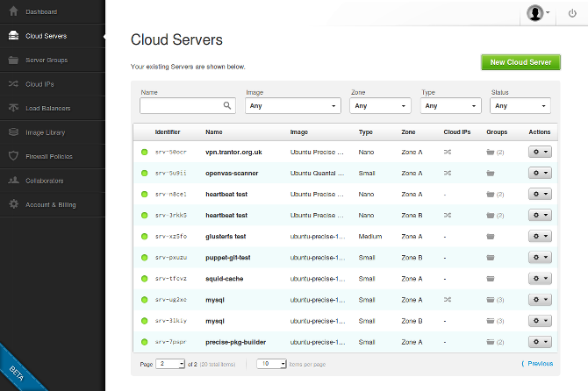Screen dimensions: 588x391
Task: Click groups folder icon for glusterfs test
Action: [x=490, y=237]
